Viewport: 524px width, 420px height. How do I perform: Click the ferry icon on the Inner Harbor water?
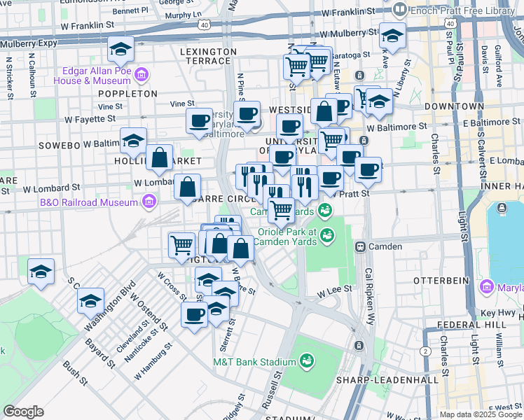pos(502,209)
